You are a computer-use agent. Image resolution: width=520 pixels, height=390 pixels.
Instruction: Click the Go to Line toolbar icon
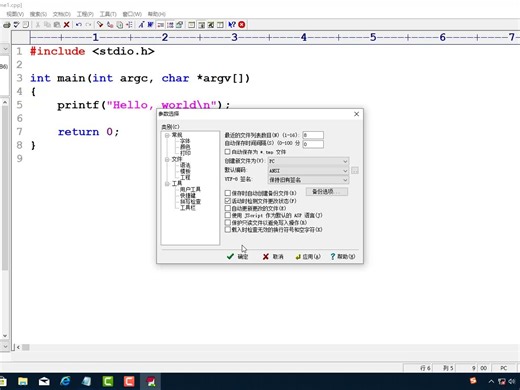pos(129,25)
